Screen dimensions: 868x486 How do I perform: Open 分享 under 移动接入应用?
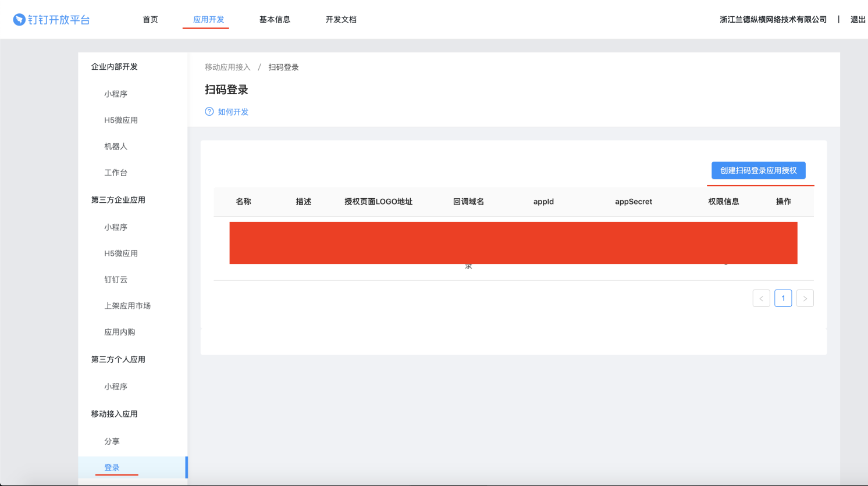click(112, 441)
